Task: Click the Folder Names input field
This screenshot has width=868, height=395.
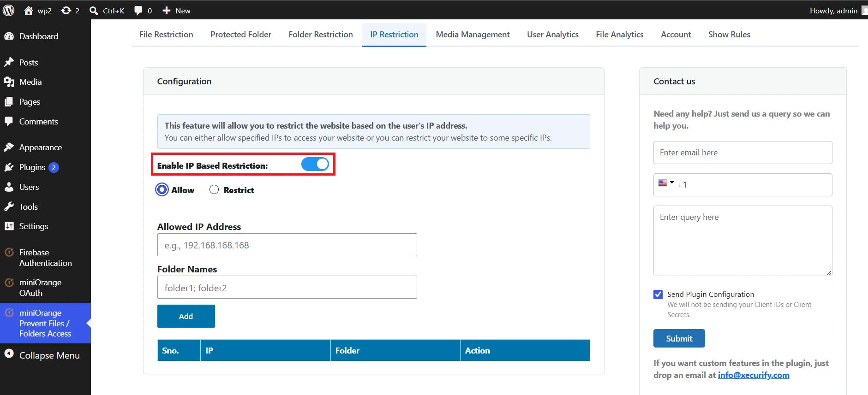Action: pyautogui.click(x=287, y=287)
